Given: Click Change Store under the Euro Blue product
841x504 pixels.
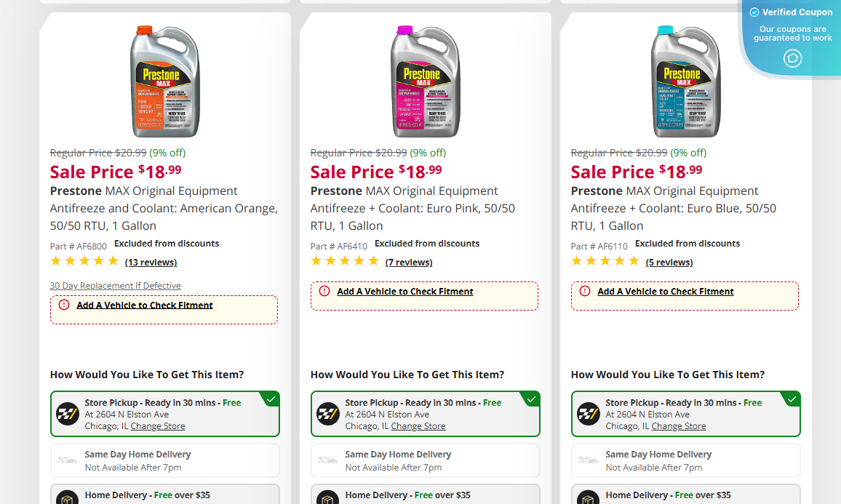Looking at the screenshot, I should 678,425.
